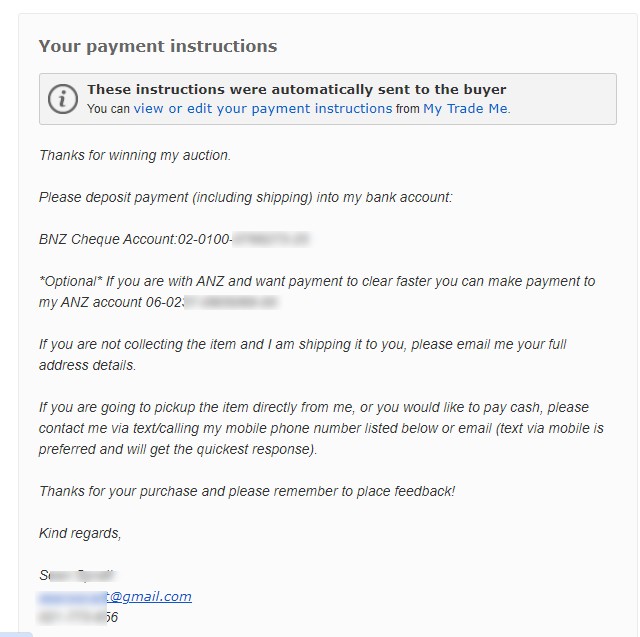
Task: Click the blurred mobile phone number ending 56
Action: [x=78, y=617]
